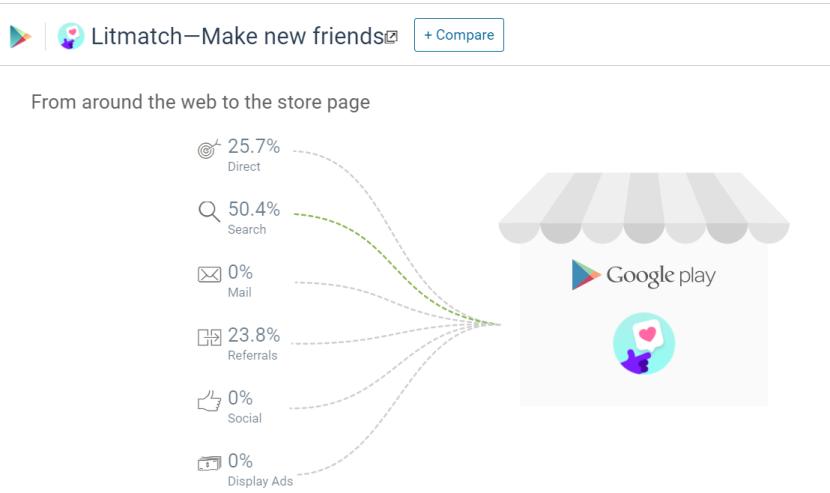Click the Display Ads label
The width and height of the screenshot is (830, 493).
(x=260, y=481)
